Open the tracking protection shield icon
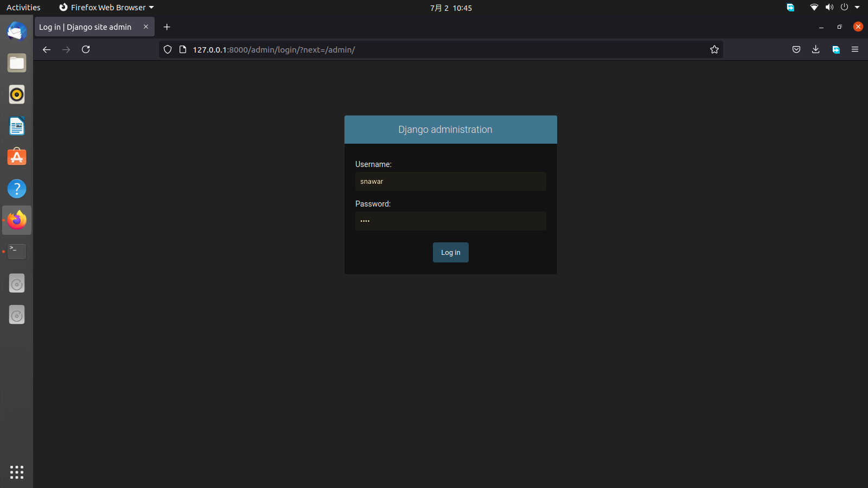 (168, 49)
